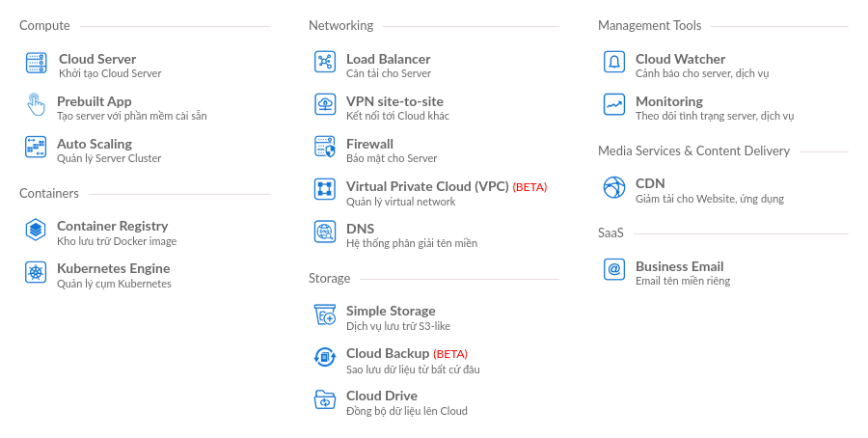Select the VPN site-to-site icon

pyautogui.click(x=325, y=104)
